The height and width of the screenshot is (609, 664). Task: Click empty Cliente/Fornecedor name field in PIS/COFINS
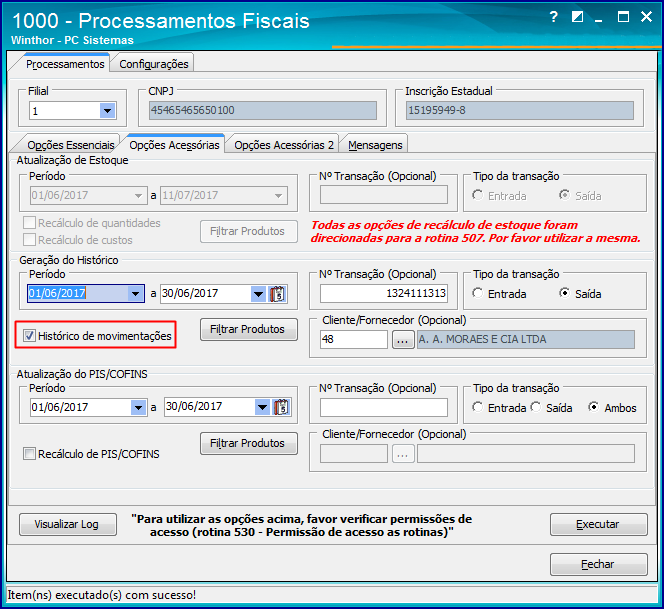526,454
